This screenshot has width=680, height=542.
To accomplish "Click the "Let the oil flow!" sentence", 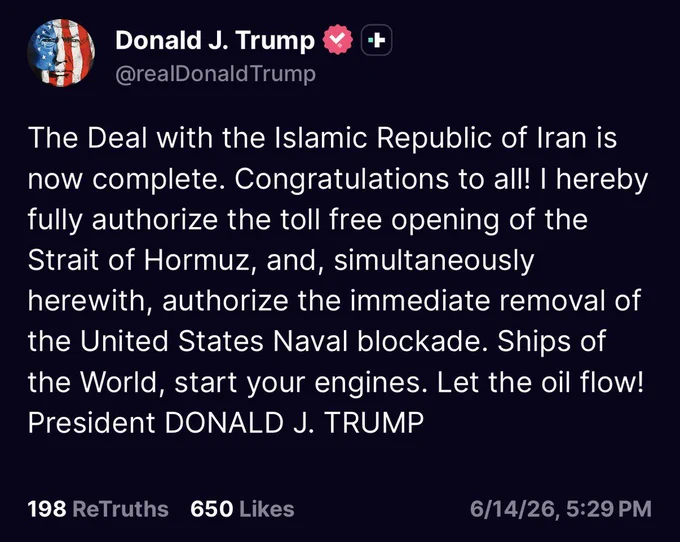I will coord(540,382).
